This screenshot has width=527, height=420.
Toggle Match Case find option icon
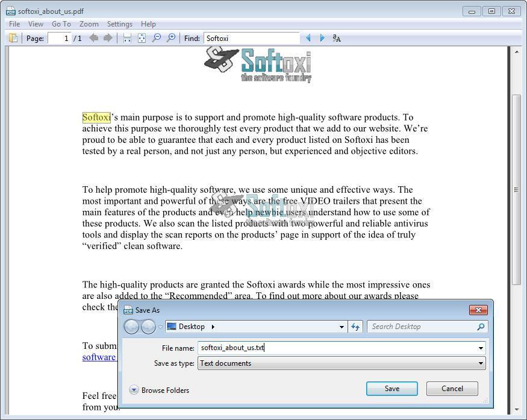click(337, 38)
